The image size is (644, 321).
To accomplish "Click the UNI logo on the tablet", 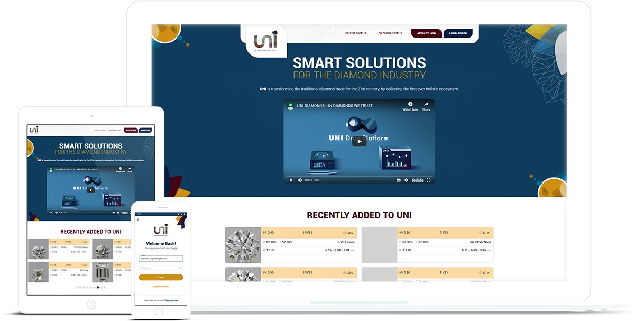I will click(34, 130).
